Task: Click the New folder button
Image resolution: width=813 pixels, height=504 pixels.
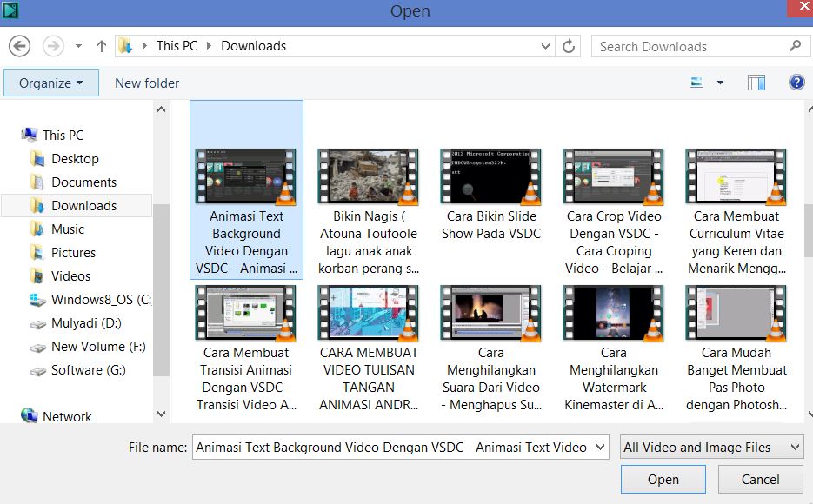Action: pos(147,83)
